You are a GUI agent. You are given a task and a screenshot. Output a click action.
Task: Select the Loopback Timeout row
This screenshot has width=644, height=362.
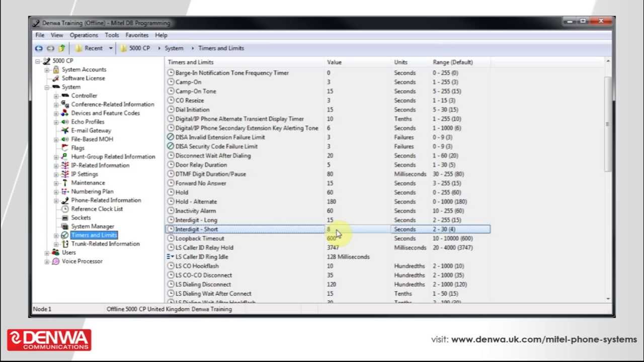328,238
